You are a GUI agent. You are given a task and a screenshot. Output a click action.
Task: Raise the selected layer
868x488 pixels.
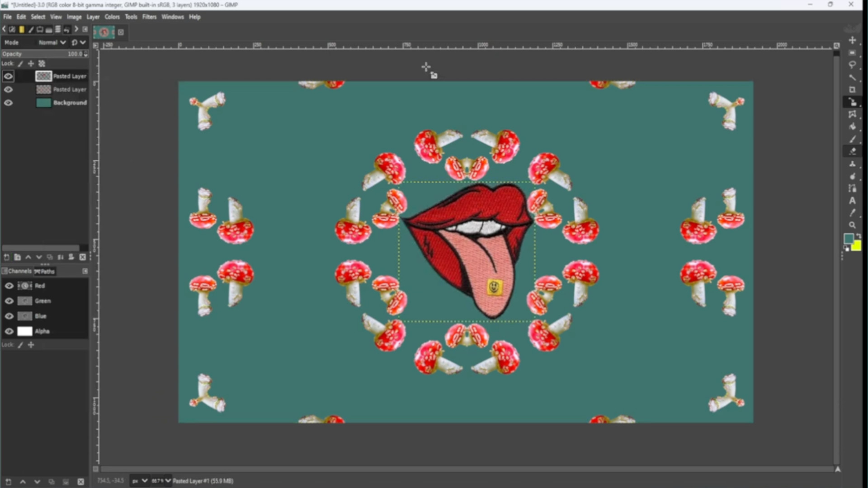28,257
